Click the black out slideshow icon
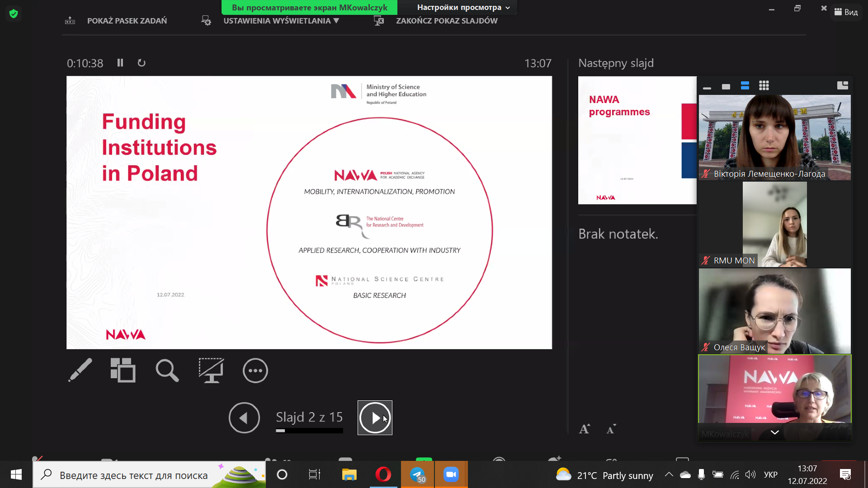Viewport: 868px width, 488px height. pos(211,371)
